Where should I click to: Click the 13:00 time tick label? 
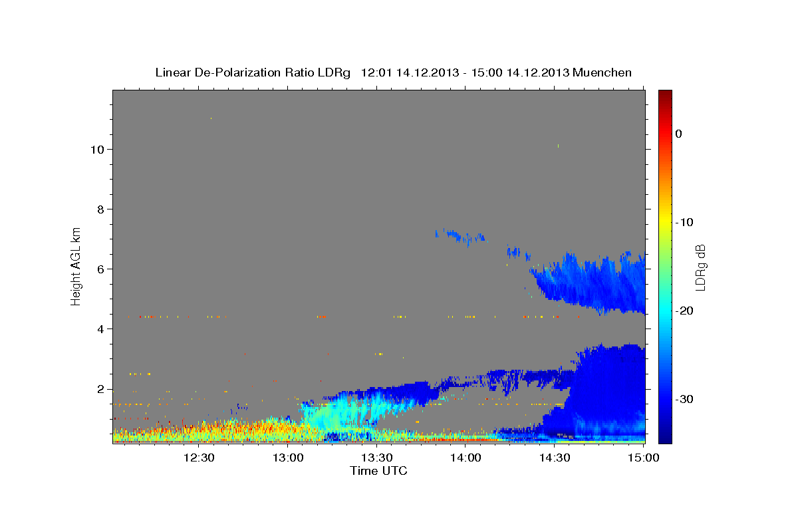point(288,458)
